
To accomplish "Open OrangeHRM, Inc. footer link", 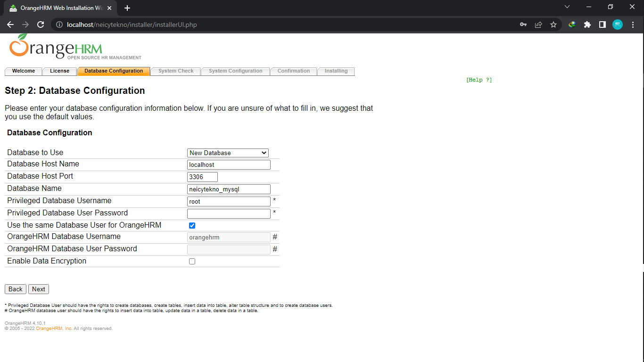I will click(x=54, y=329).
